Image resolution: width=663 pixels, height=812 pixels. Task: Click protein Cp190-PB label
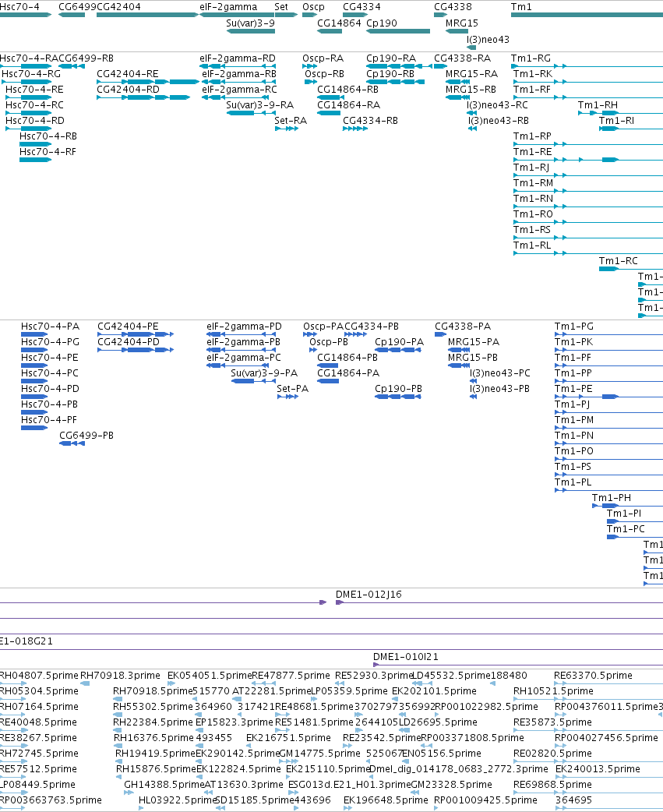pos(399,388)
